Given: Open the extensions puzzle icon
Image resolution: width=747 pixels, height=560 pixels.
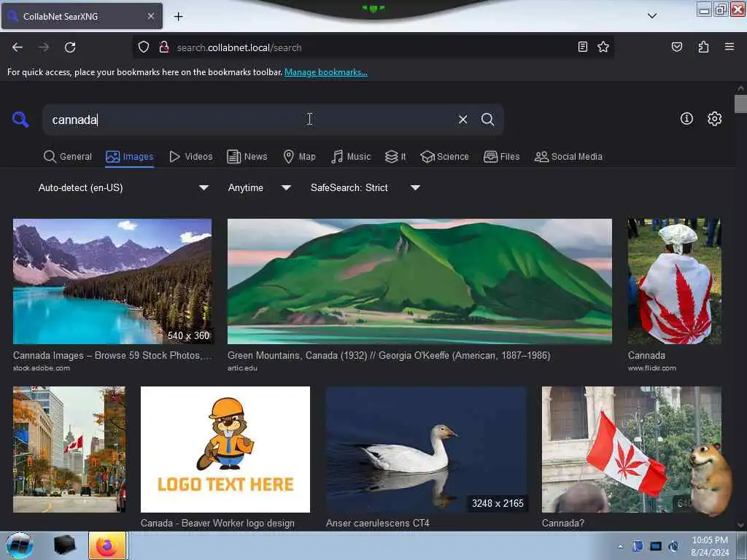Looking at the screenshot, I should point(703,47).
